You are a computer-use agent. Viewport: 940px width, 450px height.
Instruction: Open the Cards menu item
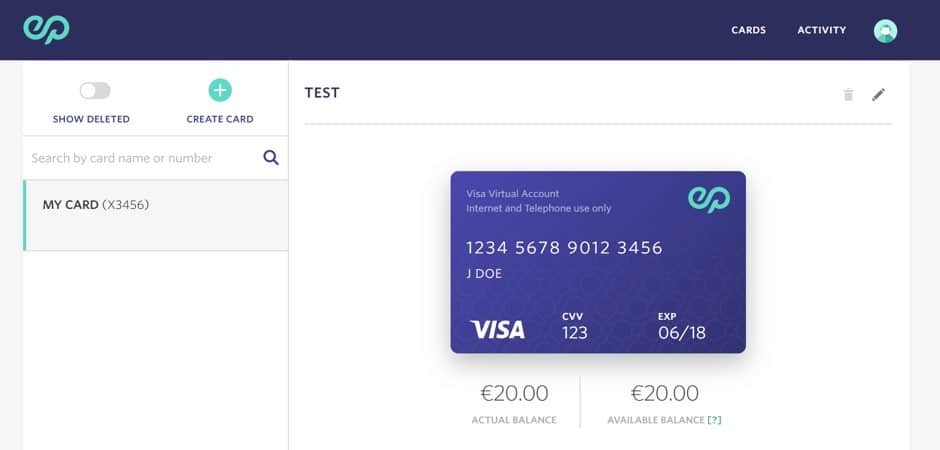[x=748, y=30]
